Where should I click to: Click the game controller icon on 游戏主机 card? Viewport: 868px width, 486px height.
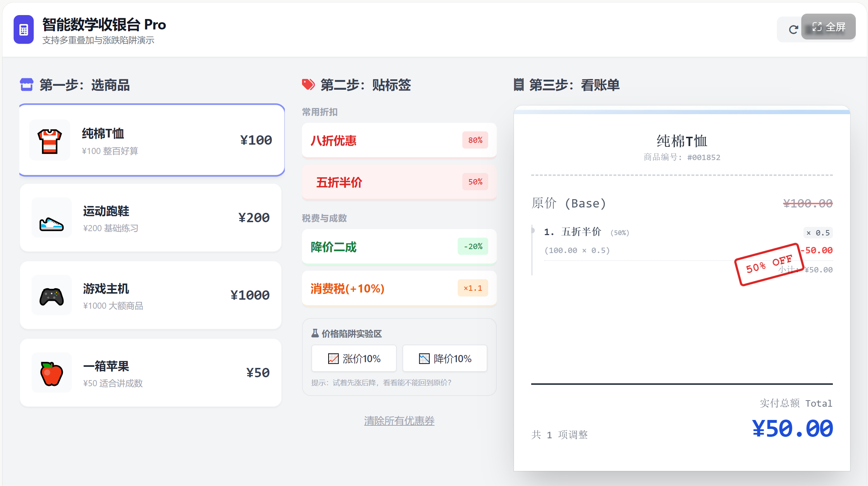pyautogui.click(x=51, y=295)
